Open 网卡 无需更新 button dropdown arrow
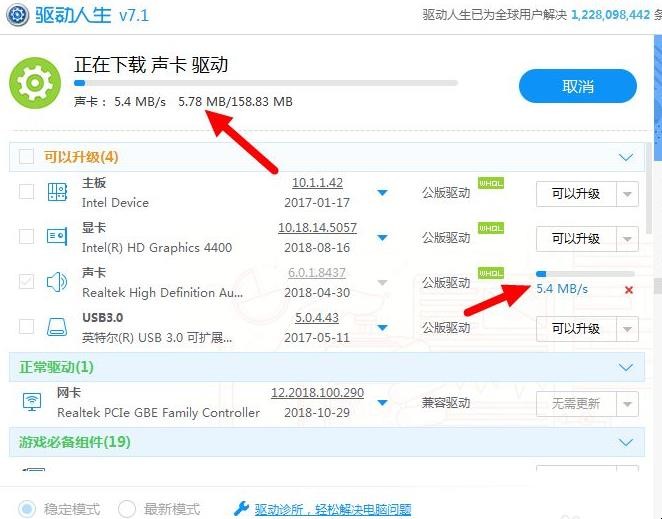The image size is (662, 519). tap(627, 404)
